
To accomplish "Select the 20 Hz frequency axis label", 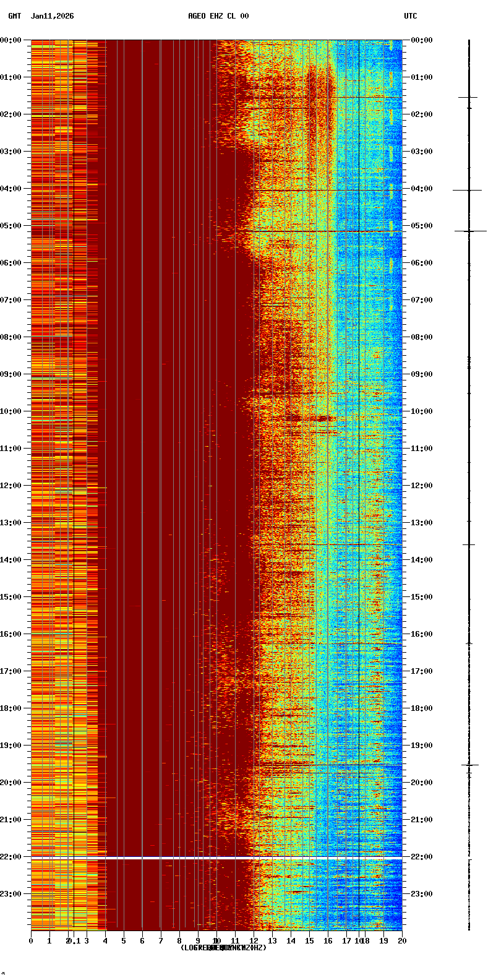I will point(402,941).
